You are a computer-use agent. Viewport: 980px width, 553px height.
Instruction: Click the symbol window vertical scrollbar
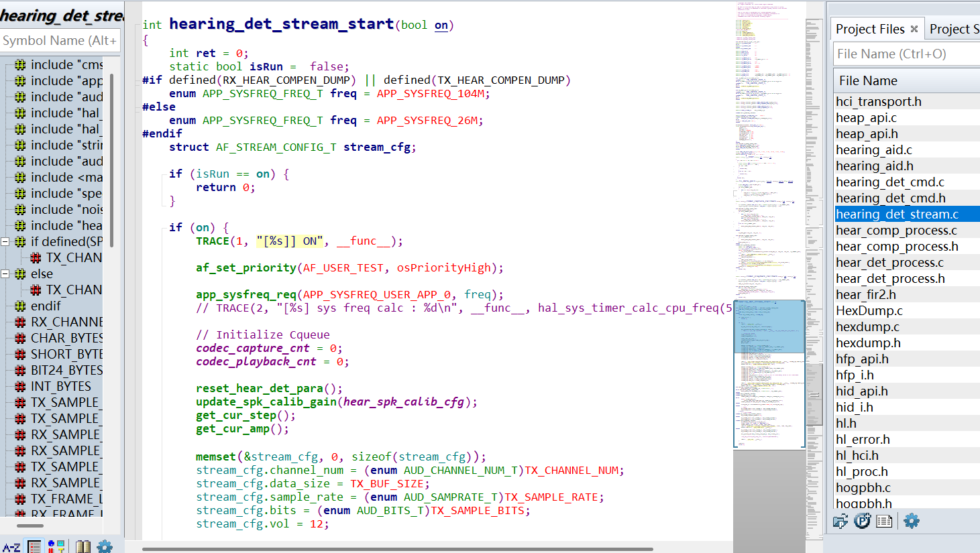111,160
